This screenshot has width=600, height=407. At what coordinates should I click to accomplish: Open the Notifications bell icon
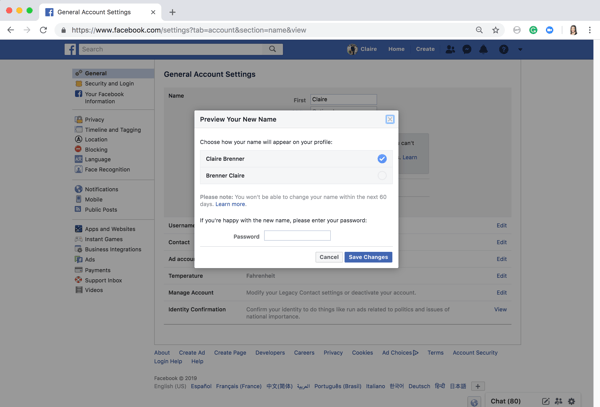(484, 49)
